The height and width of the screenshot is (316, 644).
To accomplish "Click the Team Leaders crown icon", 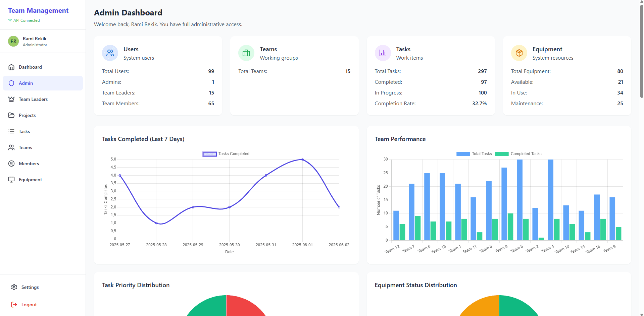I will (11, 99).
